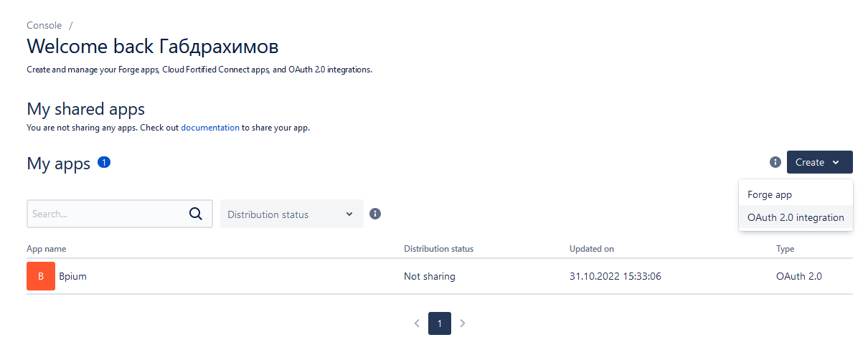Screen dimensions: 868x355
Task: Click the Updated on column header
Action: pos(592,249)
